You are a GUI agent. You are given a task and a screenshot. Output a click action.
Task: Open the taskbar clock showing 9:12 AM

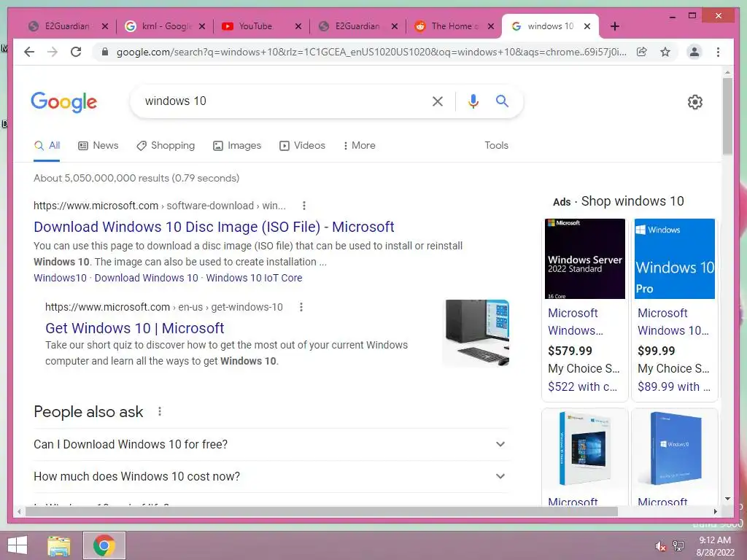coord(715,546)
